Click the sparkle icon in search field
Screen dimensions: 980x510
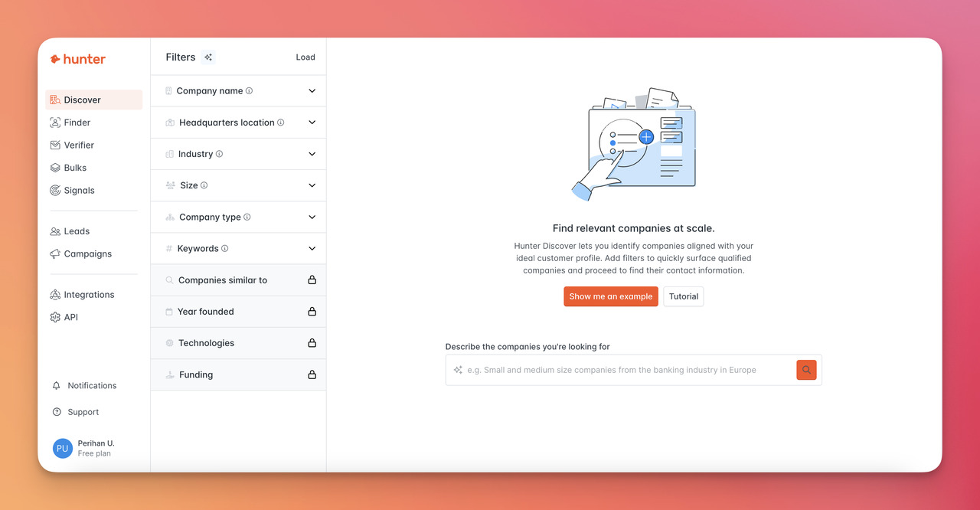tap(458, 370)
